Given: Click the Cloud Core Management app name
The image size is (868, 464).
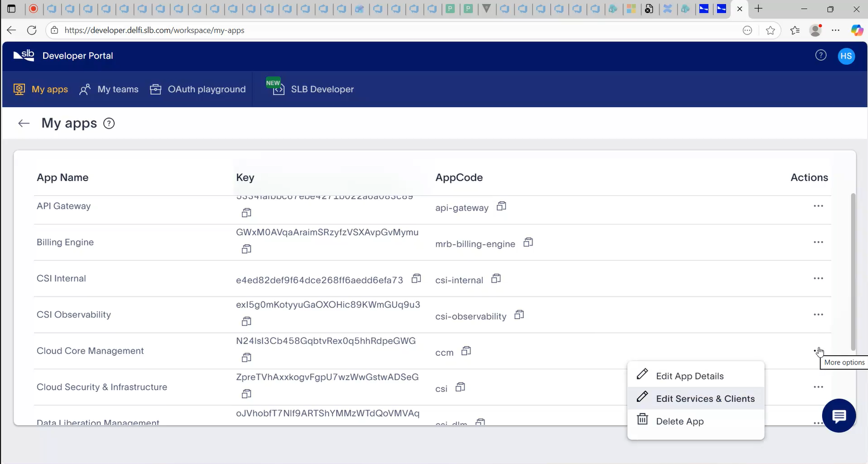Looking at the screenshot, I should 90,351.
